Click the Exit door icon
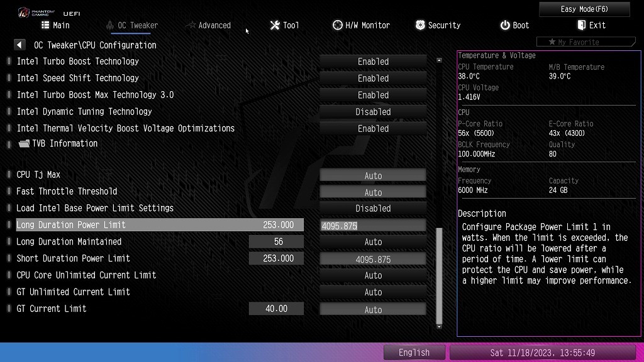This screenshot has height=362, width=644. click(x=581, y=25)
